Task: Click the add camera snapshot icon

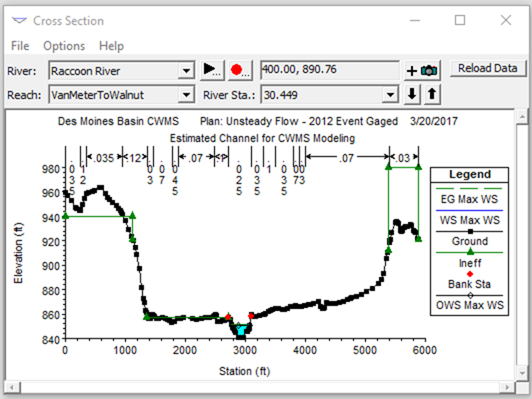Action: pos(422,70)
